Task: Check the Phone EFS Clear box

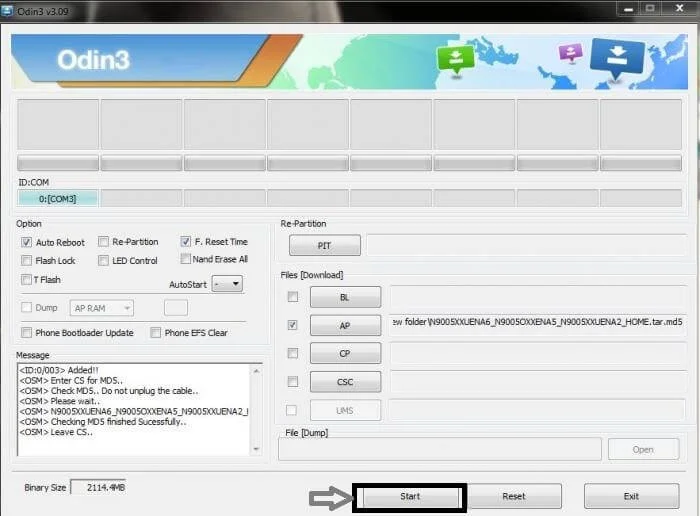Action: (x=156, y=333)
